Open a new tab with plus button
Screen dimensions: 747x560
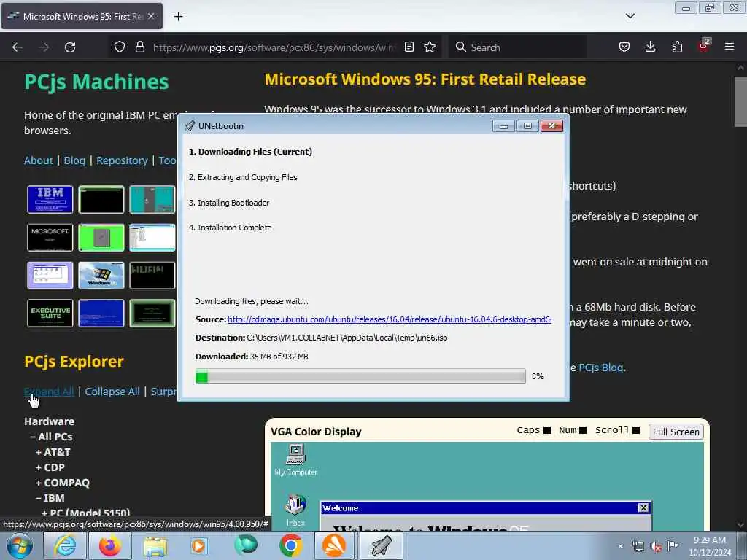click(x=178, y=17)
